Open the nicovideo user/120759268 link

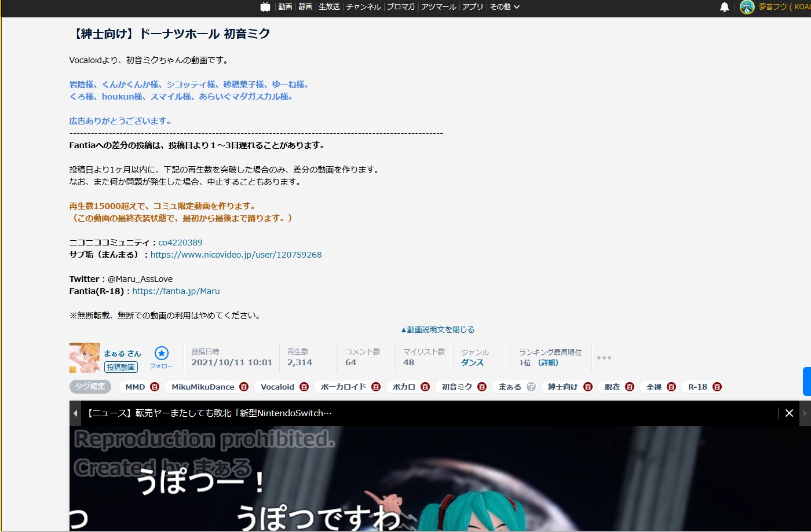(236, 255)
